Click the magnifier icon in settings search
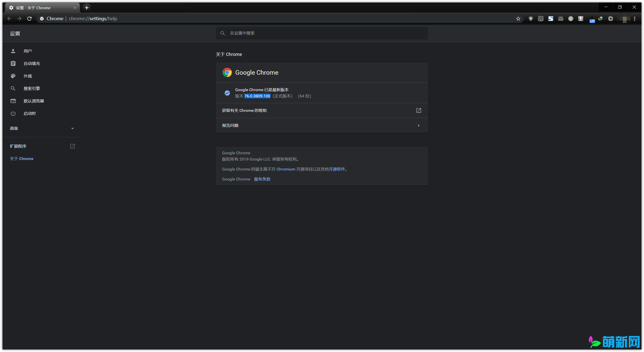Viewport: 644px width, 352px height. point(222,33)
